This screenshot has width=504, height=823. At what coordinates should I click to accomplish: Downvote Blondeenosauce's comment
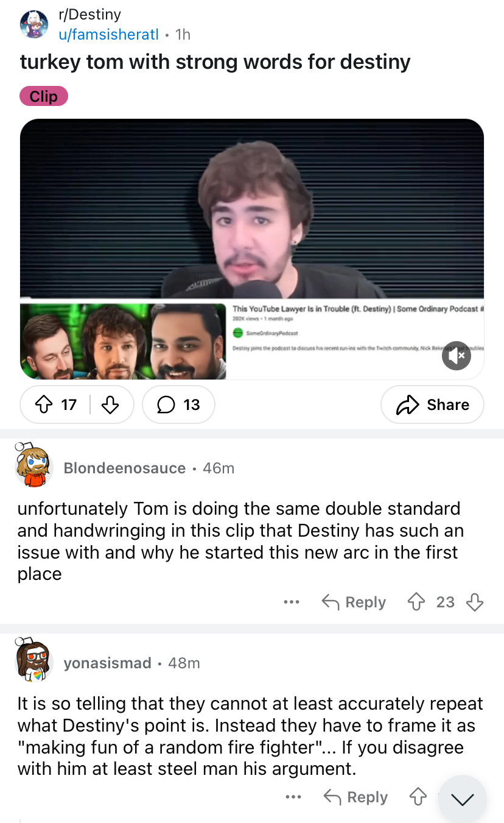(474, 602)
